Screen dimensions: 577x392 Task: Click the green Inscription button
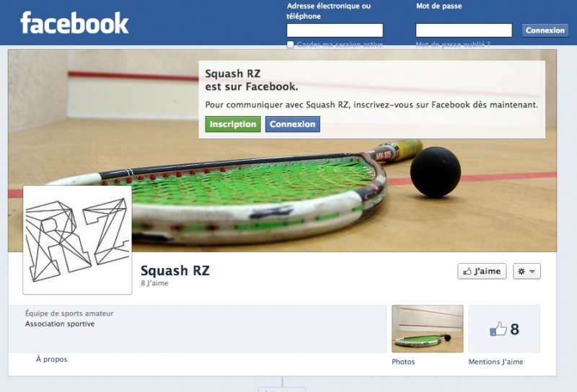(233, 124)
